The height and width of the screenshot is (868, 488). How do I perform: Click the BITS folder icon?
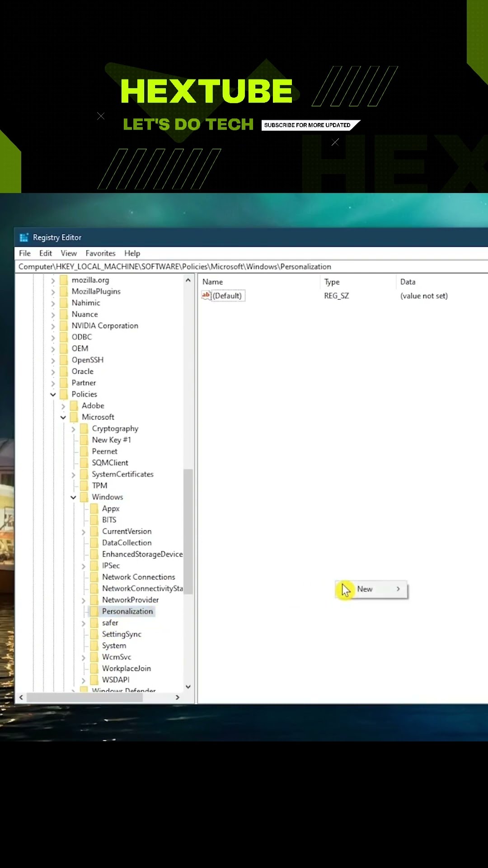pyautogui.click(x=94, y=520)
